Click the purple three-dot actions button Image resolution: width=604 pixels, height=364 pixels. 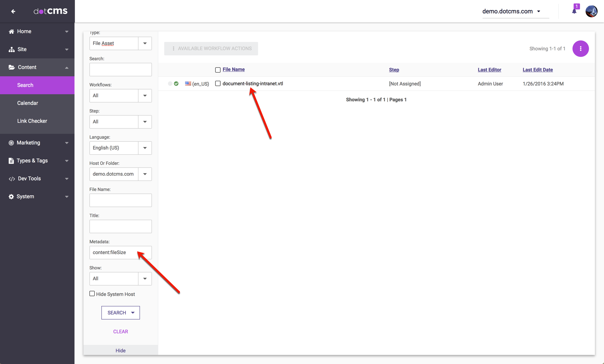pyautogui.click(x=580, y=49)
